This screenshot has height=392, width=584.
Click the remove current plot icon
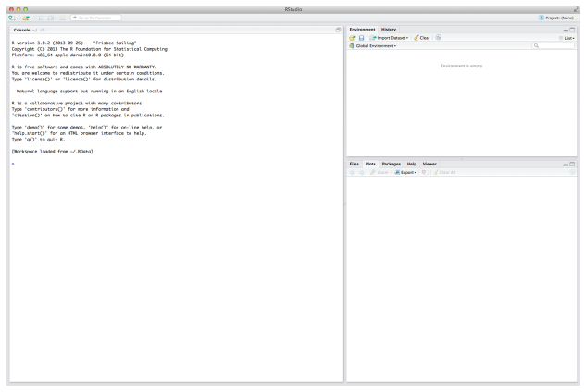(x=424, y=172)
